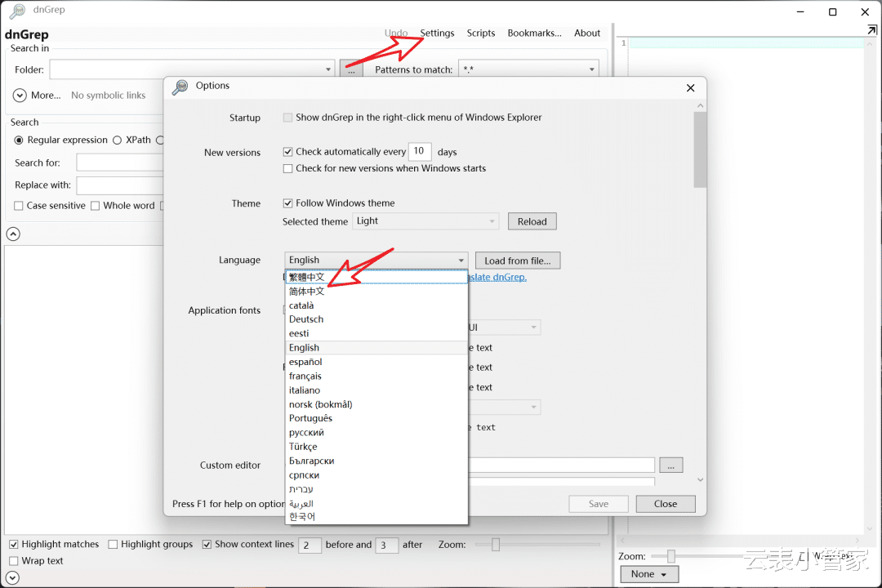The height and width of the screenshot is (588, 882).
Task: Toggle Show context lines checkbox
Action: coord(207,545)
